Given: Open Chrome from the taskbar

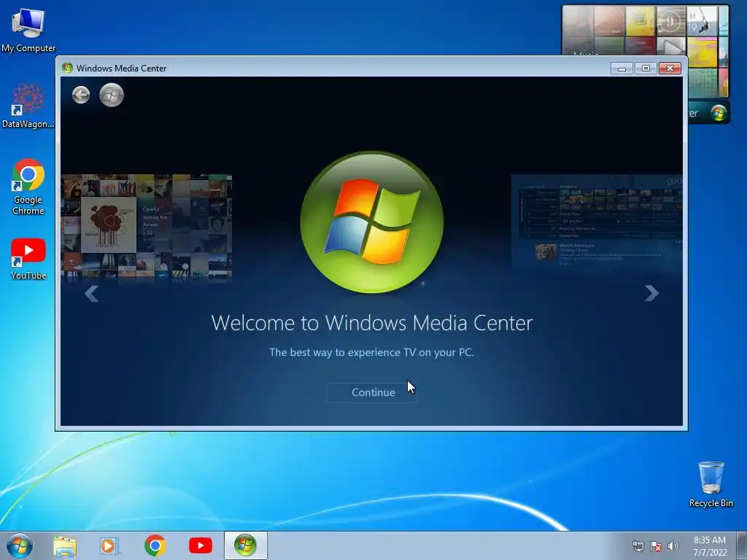Looking at the screenshot, I should tap(155, 545).
